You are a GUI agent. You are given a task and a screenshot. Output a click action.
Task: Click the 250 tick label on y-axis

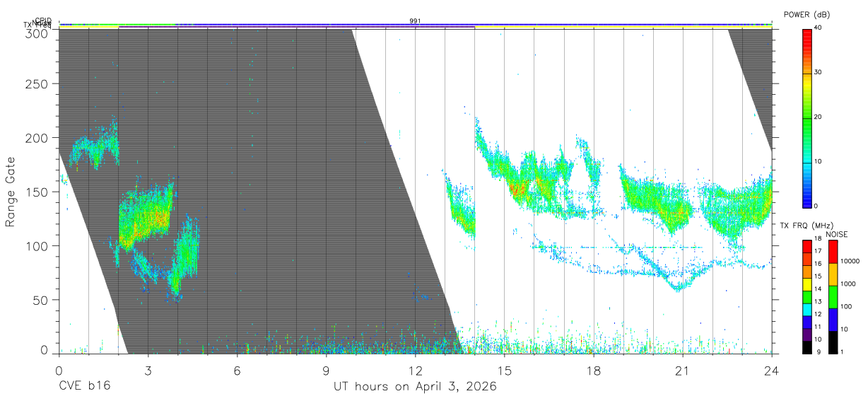click(x=37, y=83)
